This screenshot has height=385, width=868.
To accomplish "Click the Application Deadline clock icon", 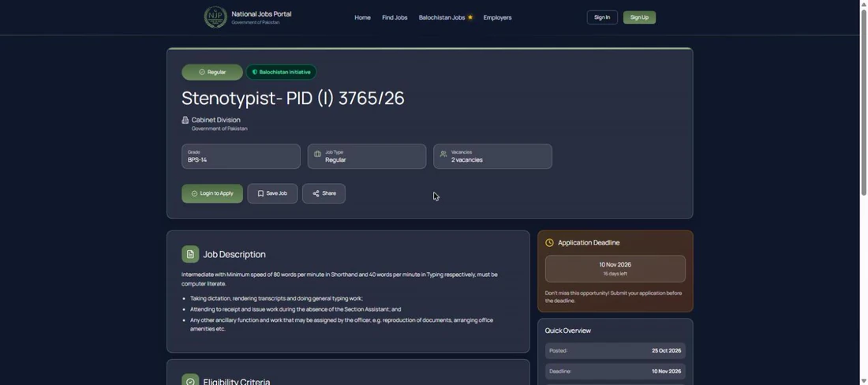I will tap(549, 243).
